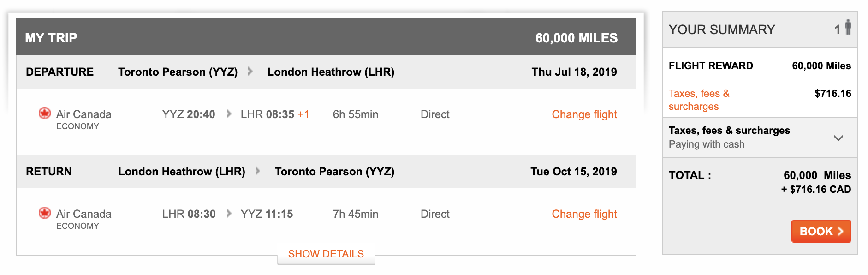The height and width of the screenshot is (275, 868).
Task: Click arrow between Toronto Pearson and London Heathrow header
Action: [x=250, y=72]
